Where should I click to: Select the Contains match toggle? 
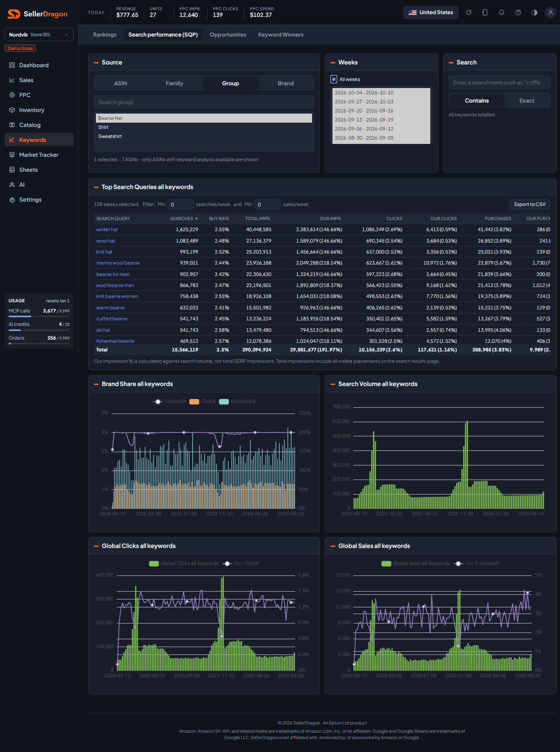click(x=477, y=101)
